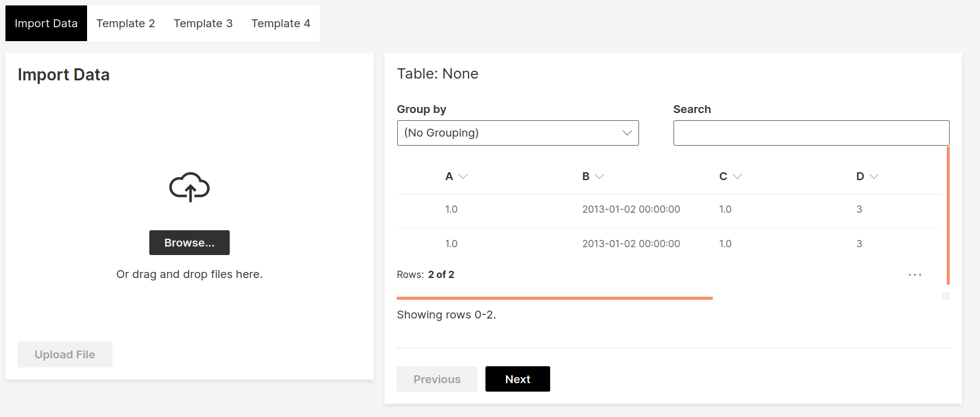This screenshot has width=980, height=417.
Task: Click first row's 2013-01-02 00:00:00 cell
Action: coord(631,209)
